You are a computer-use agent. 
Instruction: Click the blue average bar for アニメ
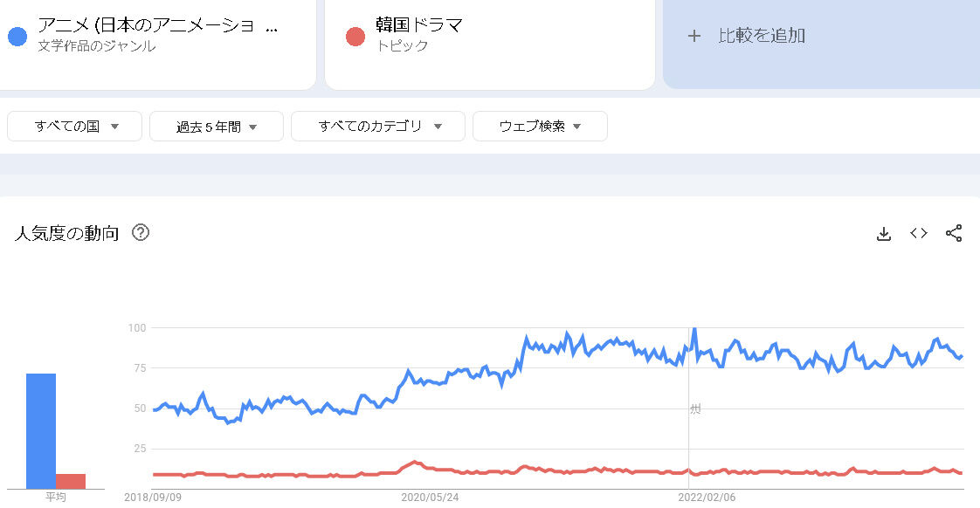click(41, 430)
